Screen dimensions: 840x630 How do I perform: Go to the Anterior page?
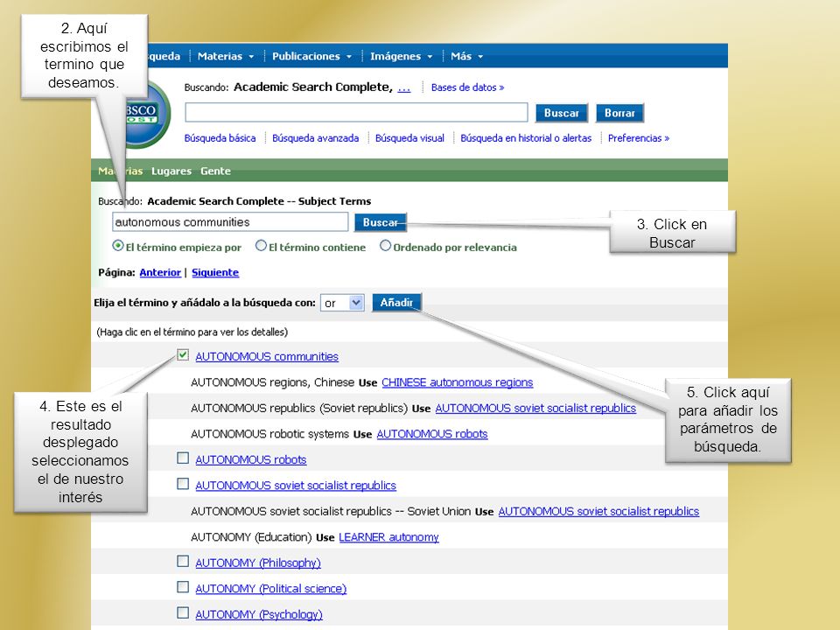click(x=160, y=273)
